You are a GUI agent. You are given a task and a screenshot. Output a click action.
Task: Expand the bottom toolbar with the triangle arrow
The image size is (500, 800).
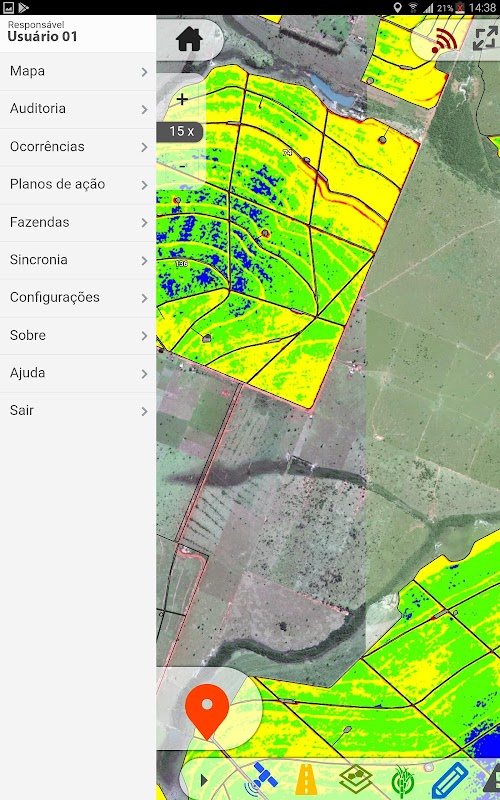[x=204, y=780]
